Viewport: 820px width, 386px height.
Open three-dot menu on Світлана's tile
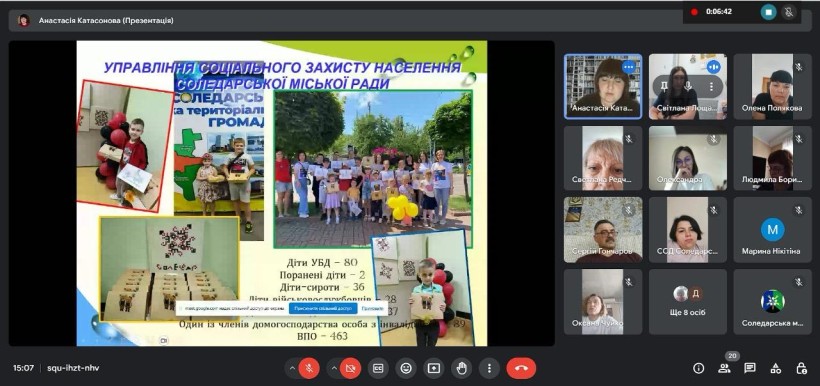711,86
